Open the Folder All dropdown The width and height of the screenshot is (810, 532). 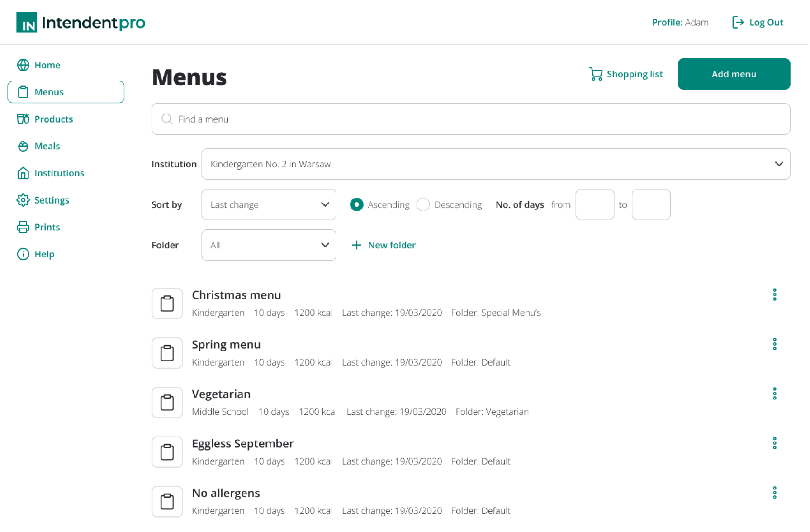coord(269,245)
